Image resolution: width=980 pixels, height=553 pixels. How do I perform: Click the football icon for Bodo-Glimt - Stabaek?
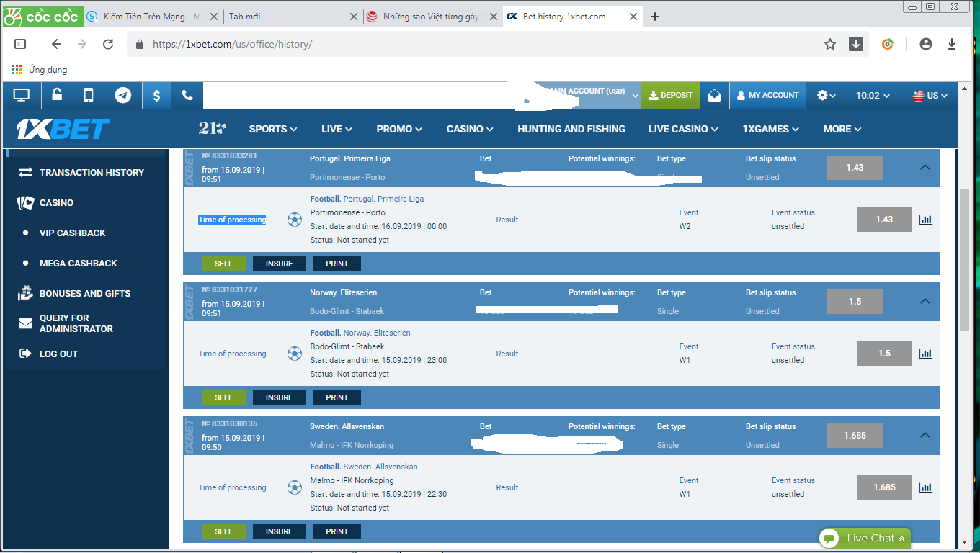pos(295,354)
